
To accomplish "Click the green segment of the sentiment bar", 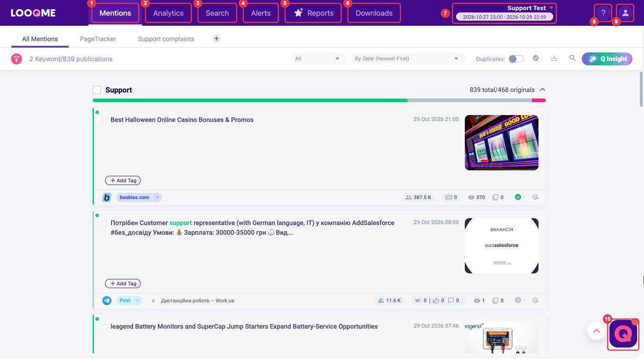I will [250, 100].
